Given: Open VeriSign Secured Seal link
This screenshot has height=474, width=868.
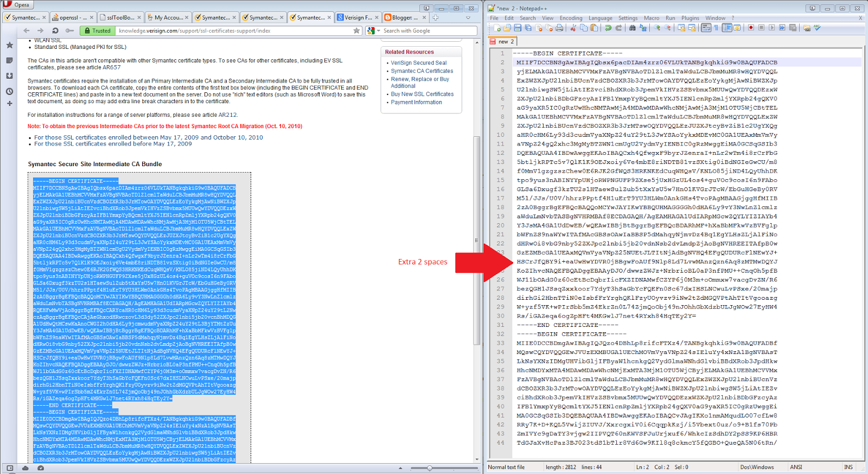Looking at the screenshot, I should pyautogui.click(x=419, y=63).
